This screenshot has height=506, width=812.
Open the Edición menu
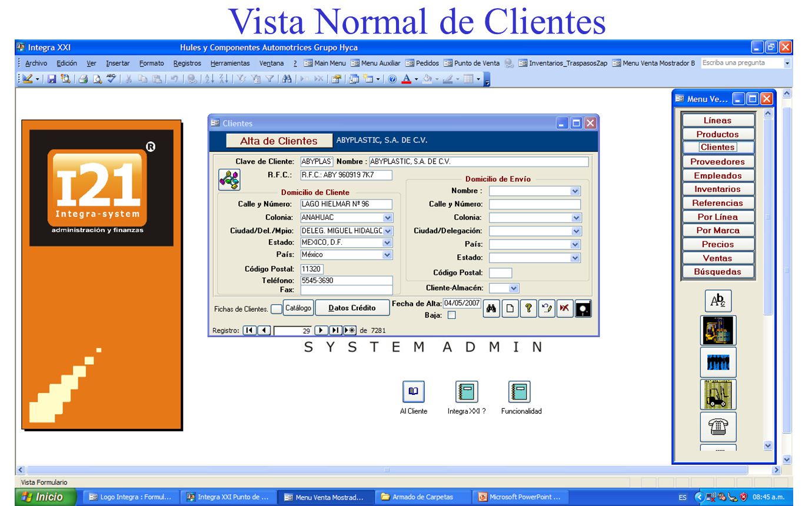tap(67, 63)
